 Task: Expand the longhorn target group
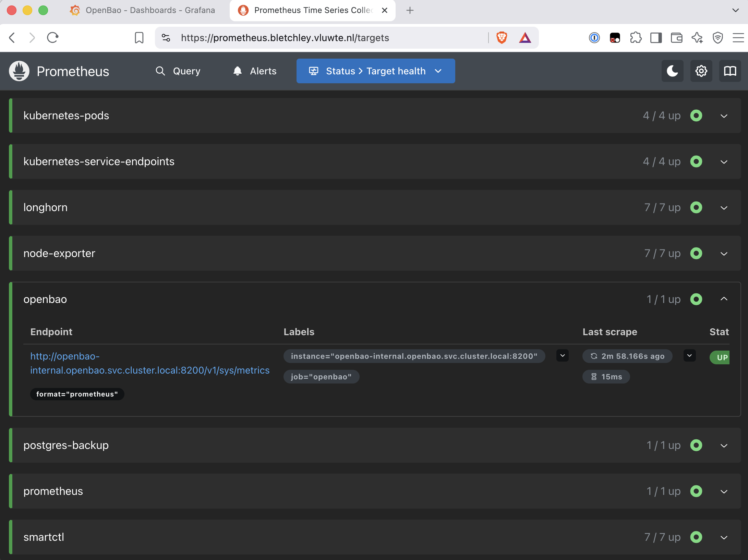pyautogui.click(x=724, y=208)
